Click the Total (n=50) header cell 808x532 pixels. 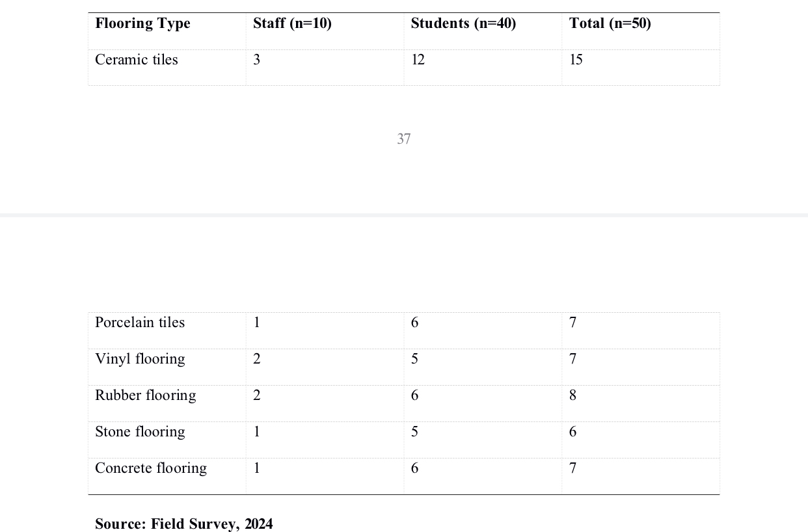610,24
